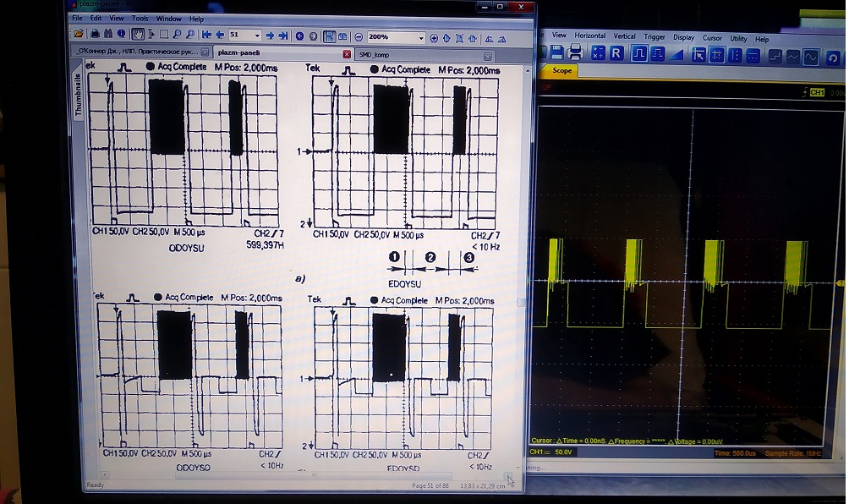Go to the first page arrow
The image size is (849, 504).
coord(206,36)
